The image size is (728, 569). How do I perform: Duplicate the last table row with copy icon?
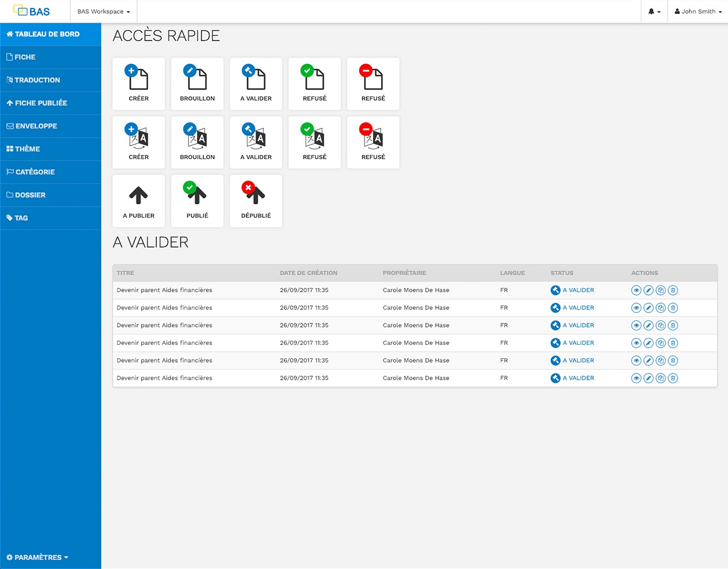click(x=661, y=378)
